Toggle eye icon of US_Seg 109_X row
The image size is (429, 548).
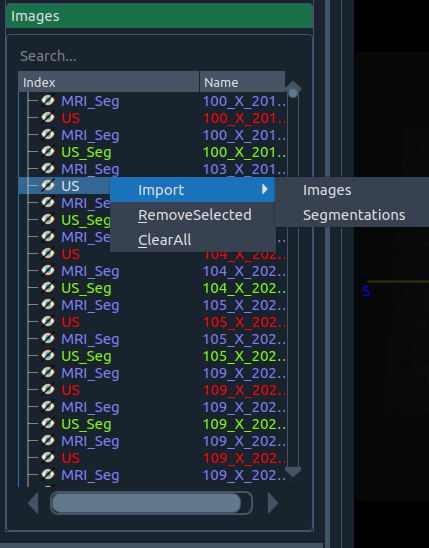click(x=48, y=424)
